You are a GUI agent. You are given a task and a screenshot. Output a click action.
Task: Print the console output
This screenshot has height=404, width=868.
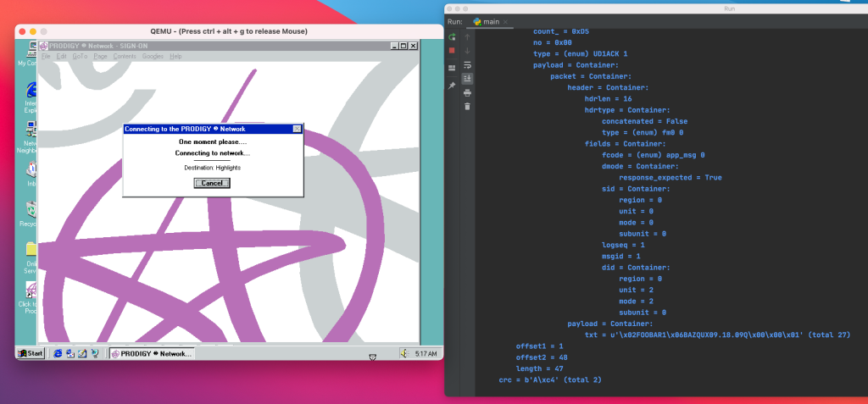click(x=467, y=92)
